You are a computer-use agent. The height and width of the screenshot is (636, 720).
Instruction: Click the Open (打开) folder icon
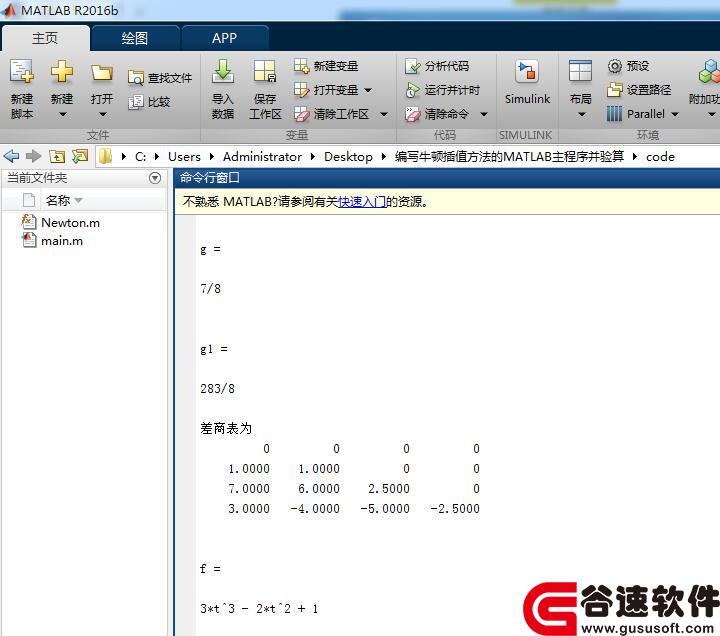click(101, 73)
